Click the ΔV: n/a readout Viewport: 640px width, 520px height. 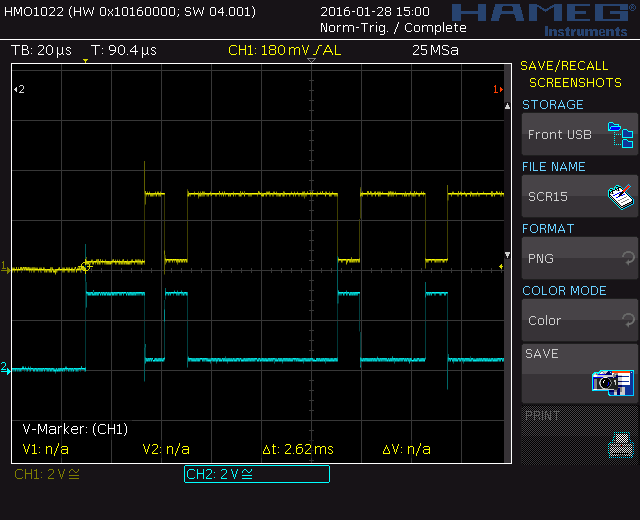[407, 449]
